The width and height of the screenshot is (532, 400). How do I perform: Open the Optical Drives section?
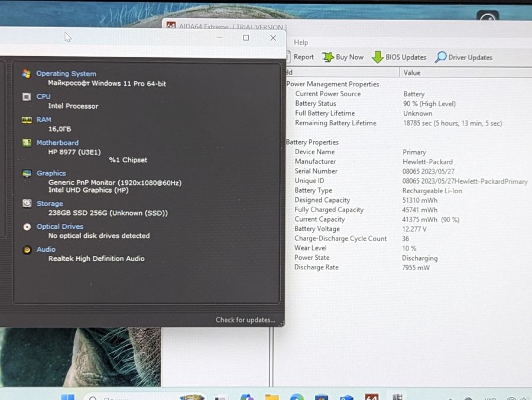coord(60,227)
